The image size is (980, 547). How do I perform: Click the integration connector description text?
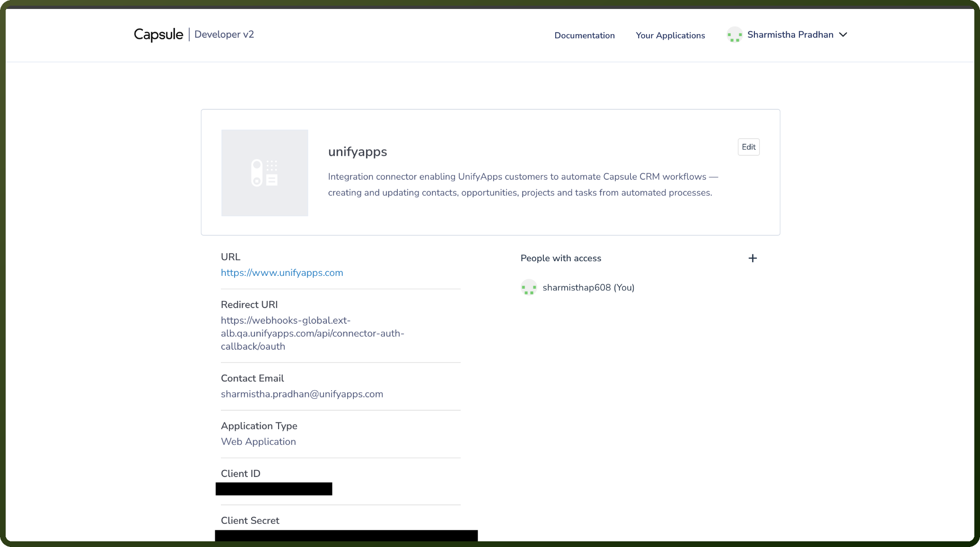[523, 185]
